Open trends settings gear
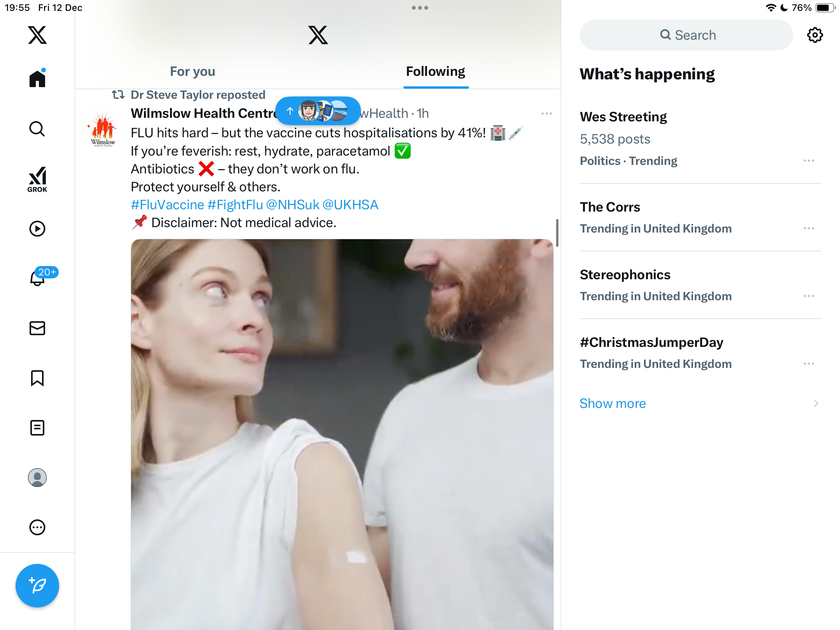Screen dimensions: 840x630 (x=815, y=35)
